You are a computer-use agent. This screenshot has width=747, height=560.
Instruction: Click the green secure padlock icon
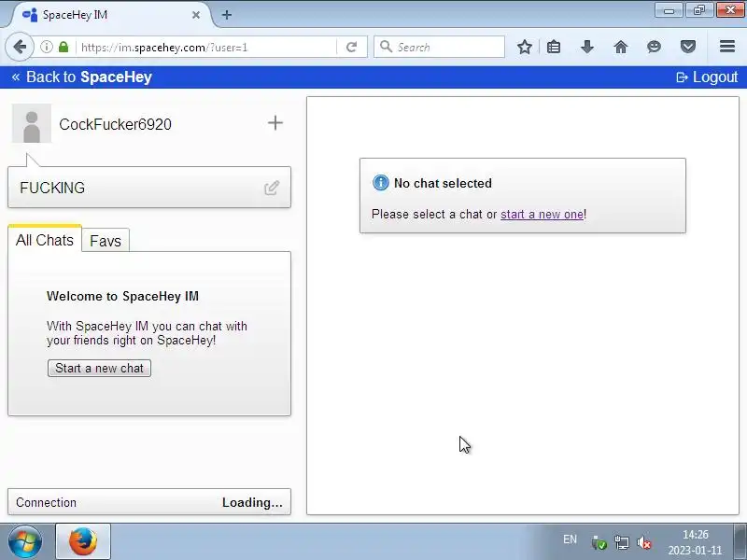tap(63, 48)
